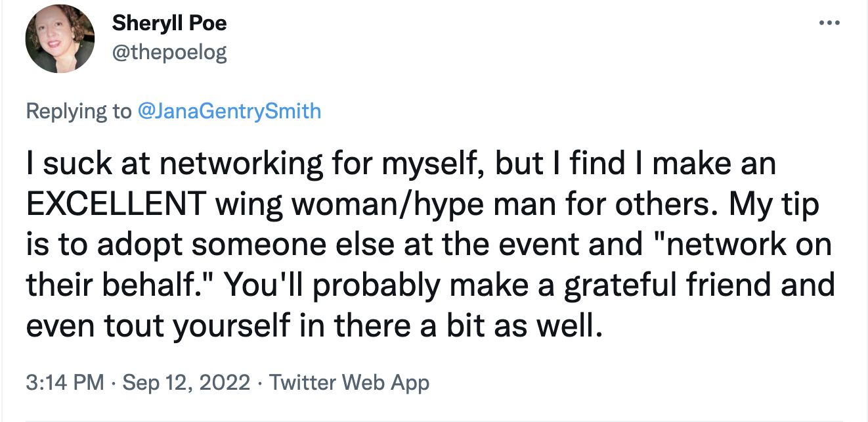Click the "wing woman/hype man" phrase

click(418, 205)
